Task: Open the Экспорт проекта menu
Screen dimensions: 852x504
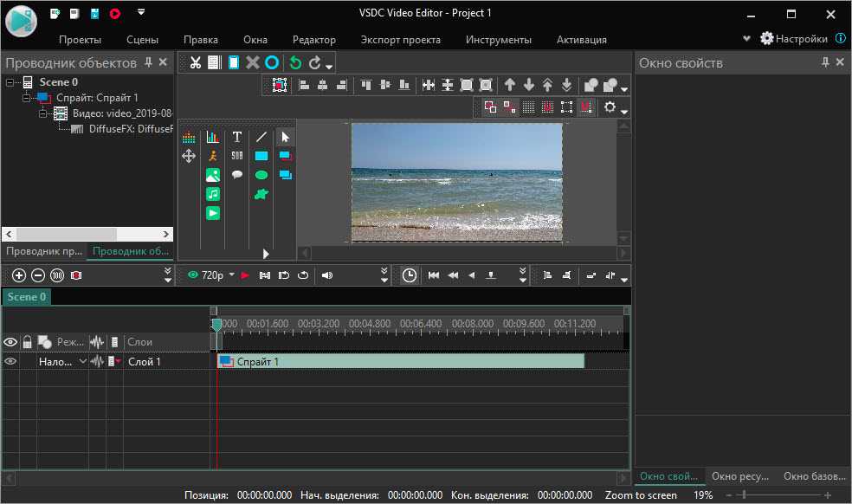Action: 400,39
